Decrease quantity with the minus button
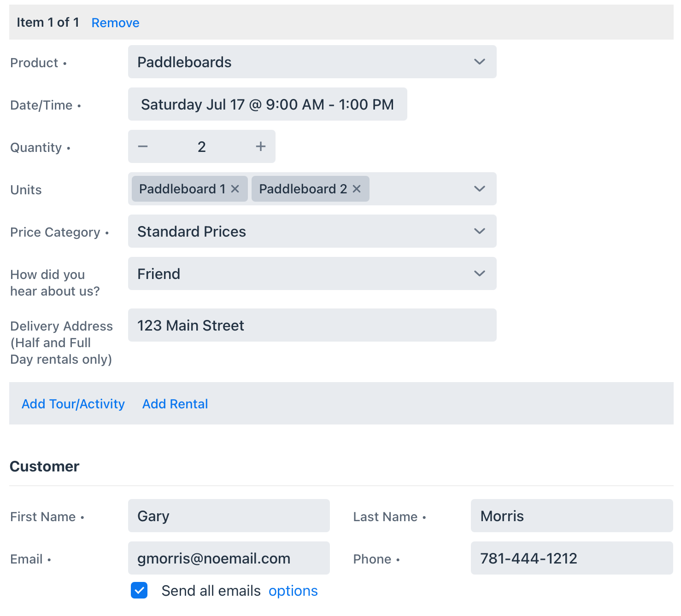 coord(143,146)
